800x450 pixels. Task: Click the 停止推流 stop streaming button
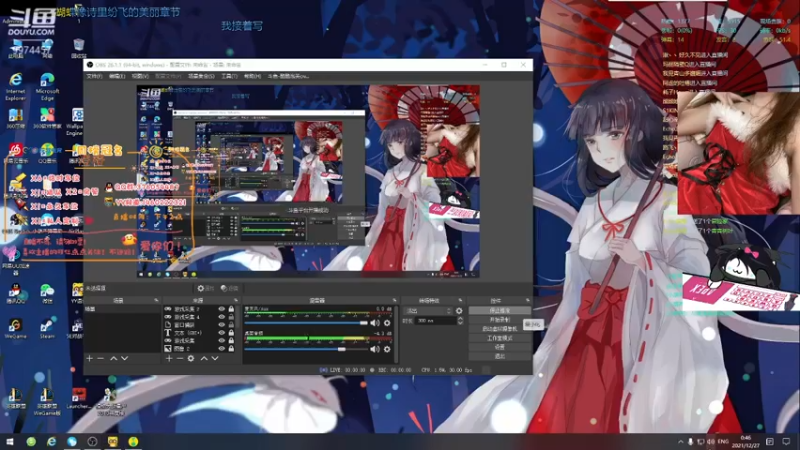click(x=499, y=311)
